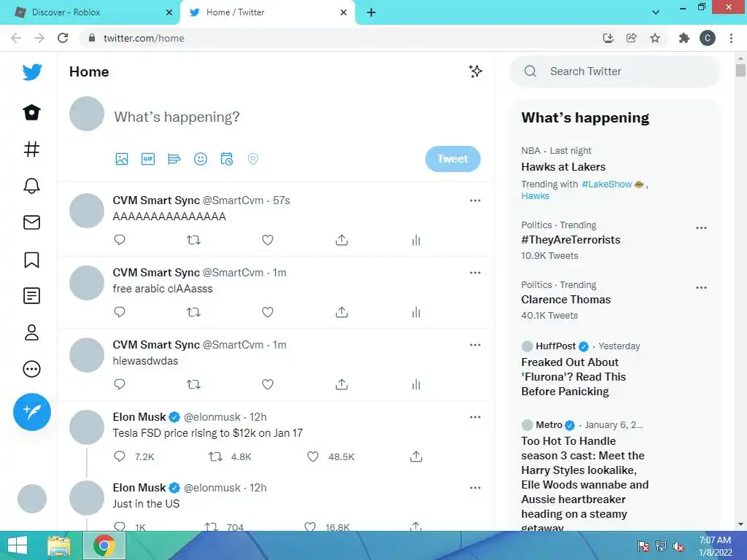Image resolution: width=747 pixels, height=560 pixels.
Task: Click the page vertical scrollbar thumb
Action: pos(740,69)
